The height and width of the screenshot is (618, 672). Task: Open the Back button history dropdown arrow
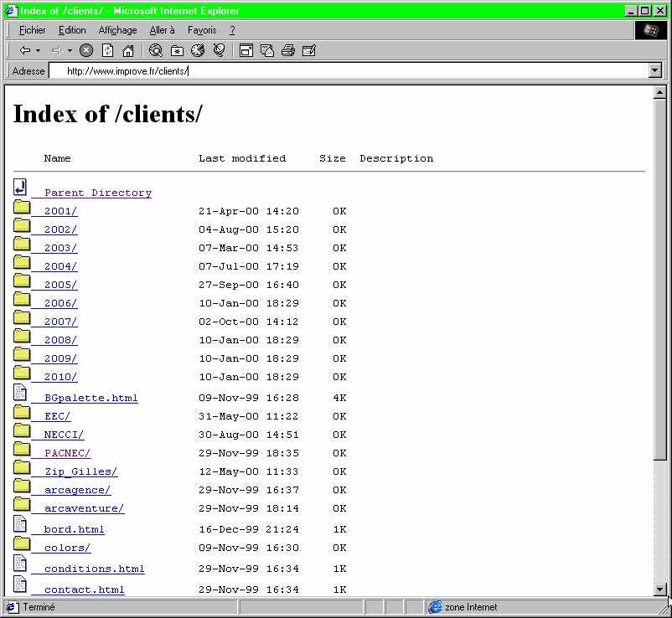39,50
